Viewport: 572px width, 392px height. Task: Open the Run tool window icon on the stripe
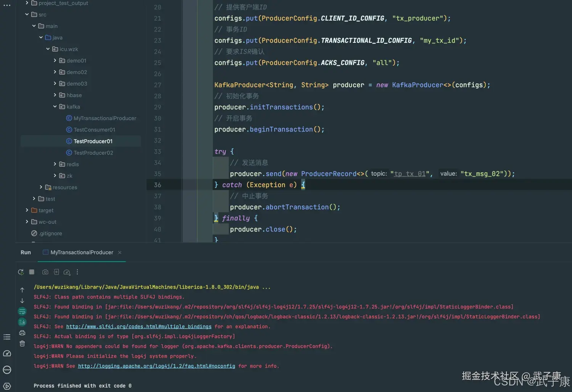7,386
